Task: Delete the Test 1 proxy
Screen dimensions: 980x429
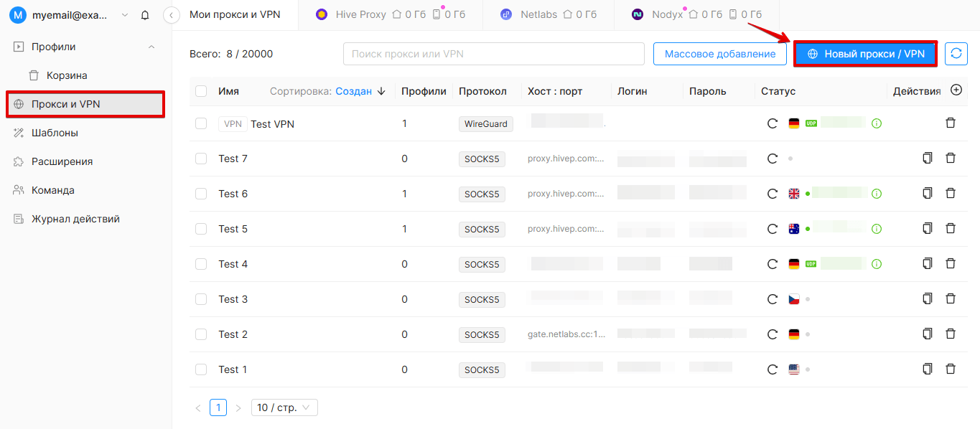Action: 951,369
